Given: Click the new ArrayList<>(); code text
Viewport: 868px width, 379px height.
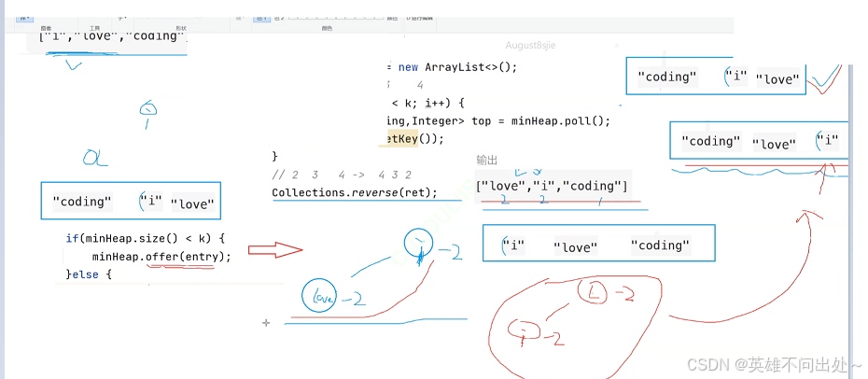Looking at the screenshot, I should 457,67.
